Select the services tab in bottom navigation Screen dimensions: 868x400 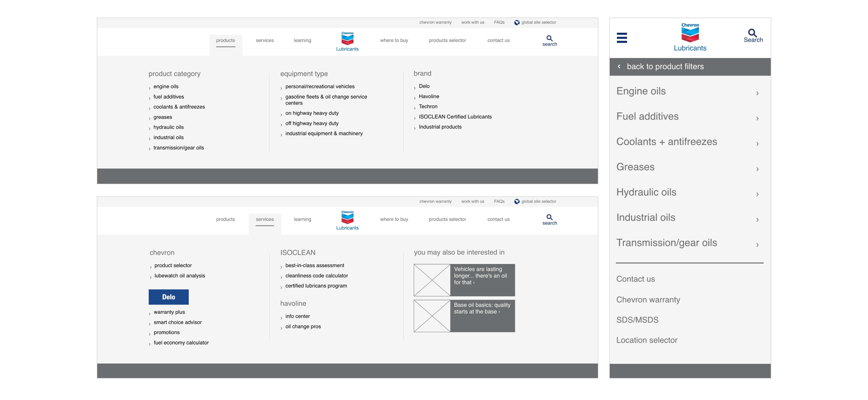click(x=264, y=219)
